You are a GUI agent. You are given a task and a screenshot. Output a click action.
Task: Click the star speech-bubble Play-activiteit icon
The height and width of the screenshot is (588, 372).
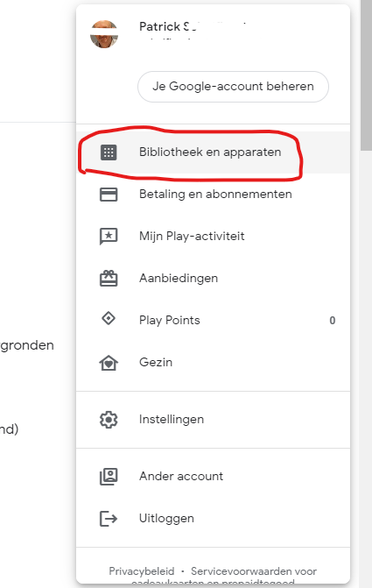click(109, 237)
